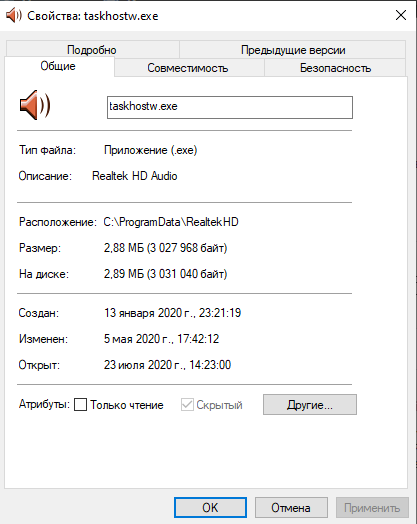Click the window title Свойства: taskhostw.exe
417x524 pixels.
[x=93, y=16]
